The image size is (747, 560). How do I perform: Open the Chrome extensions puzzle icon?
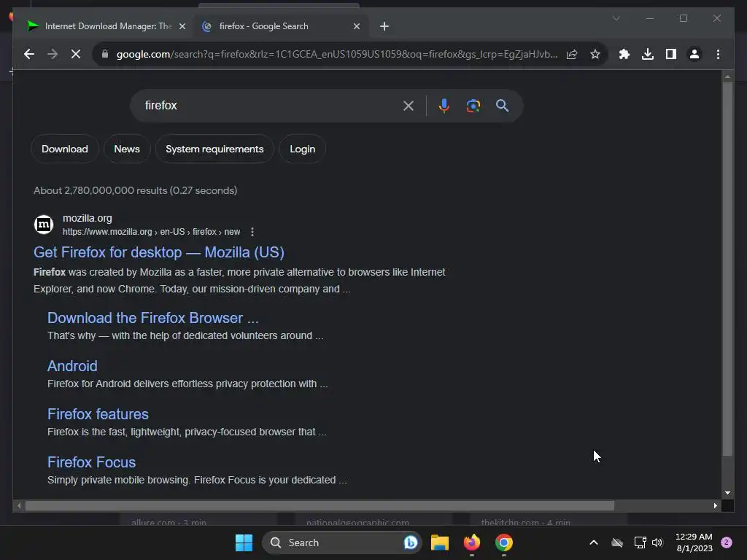pos(624,54)
